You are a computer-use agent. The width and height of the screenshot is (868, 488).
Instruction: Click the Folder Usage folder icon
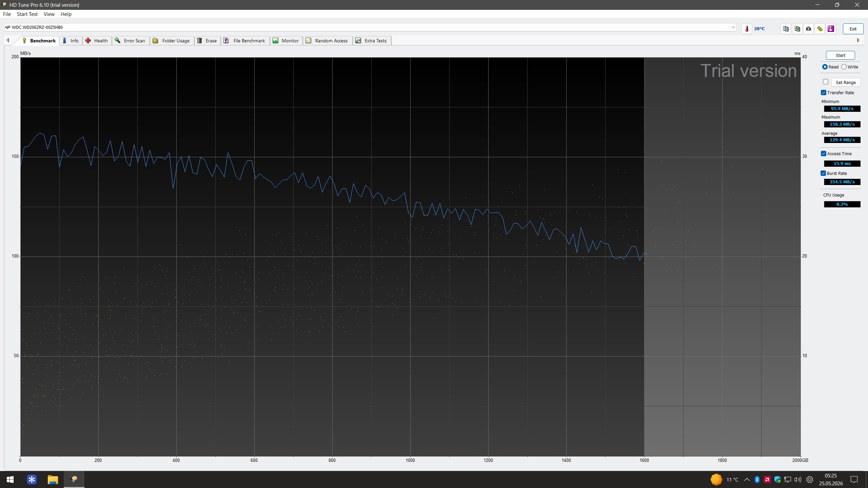[155, 41]
